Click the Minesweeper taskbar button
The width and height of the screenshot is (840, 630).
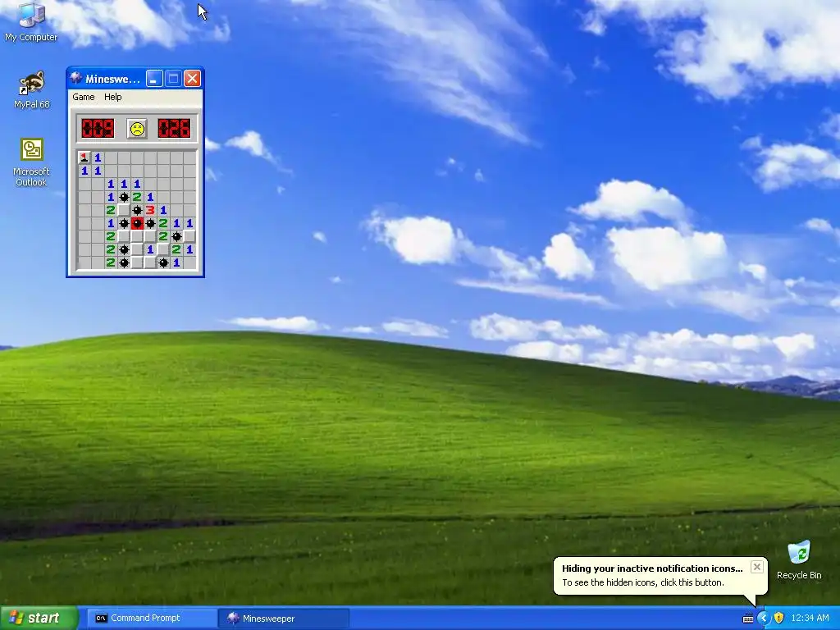(x=284, y=619)
